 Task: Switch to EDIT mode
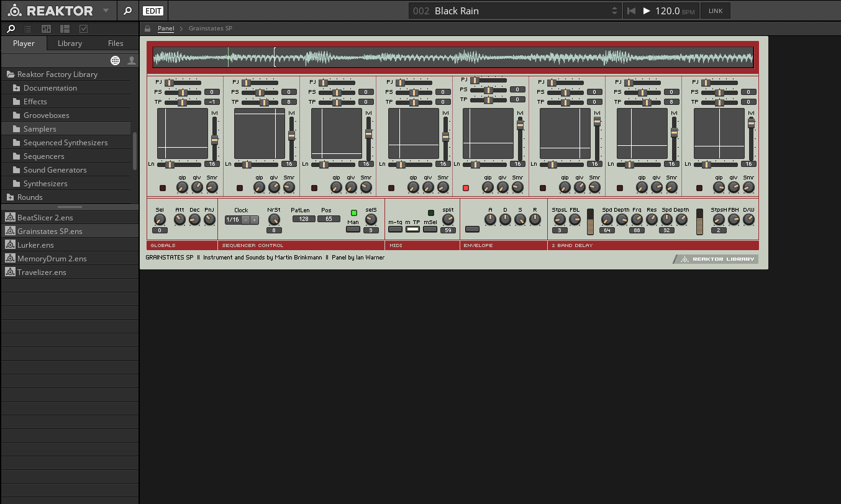(153, 11)
